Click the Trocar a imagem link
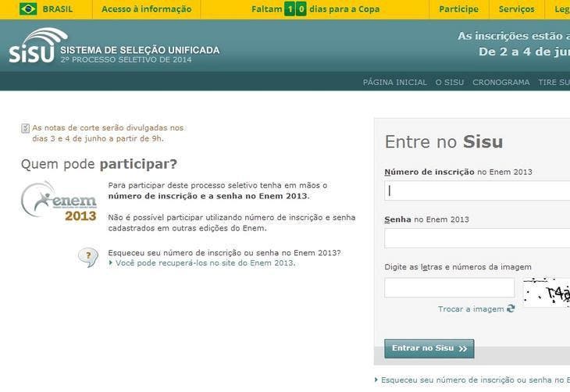The height and width of the screenshot is (392, 570). [x=471, y=309]
